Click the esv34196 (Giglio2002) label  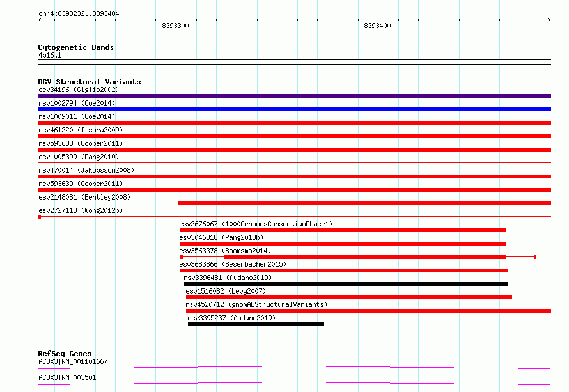(79, 90)
